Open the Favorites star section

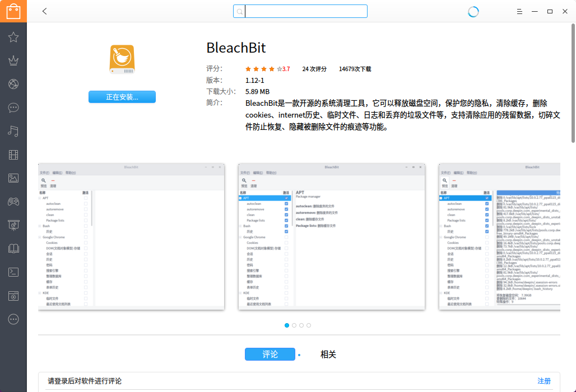13,37
